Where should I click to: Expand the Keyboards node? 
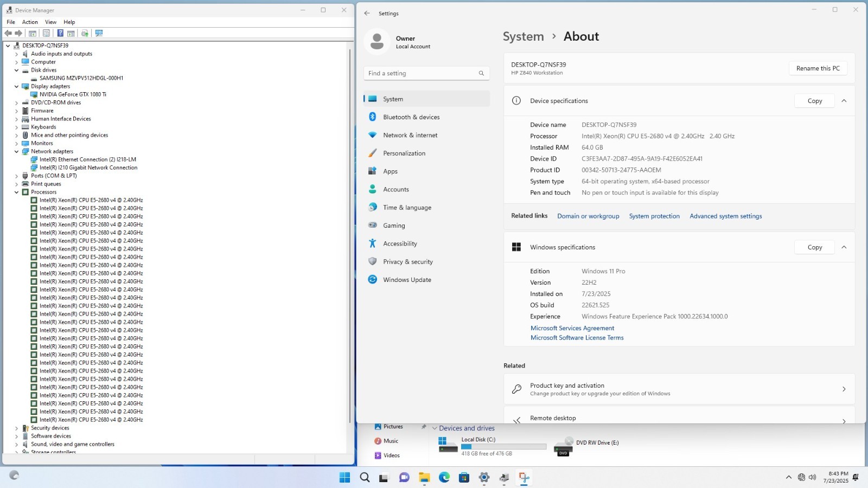(x=16, y=127)
